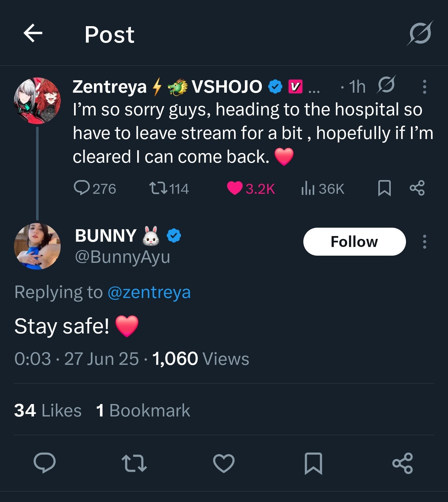Tap the back arrow

pos(33,33)
